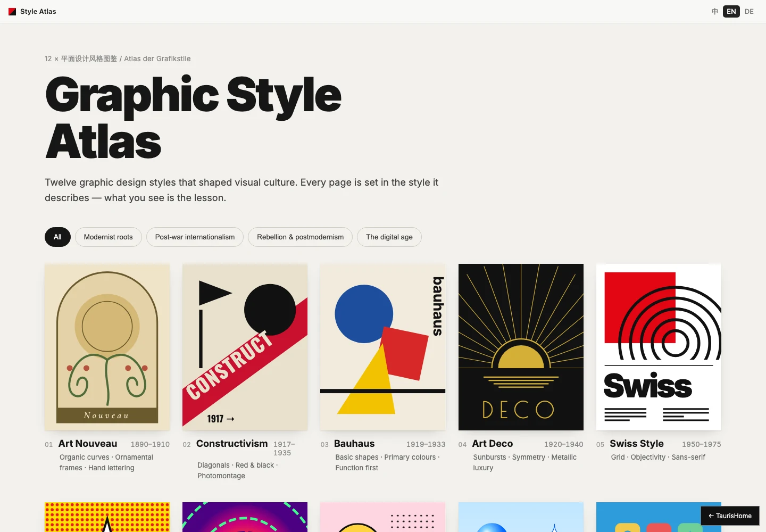
Task: Select the All filter pill
Action: pos(57,237)
